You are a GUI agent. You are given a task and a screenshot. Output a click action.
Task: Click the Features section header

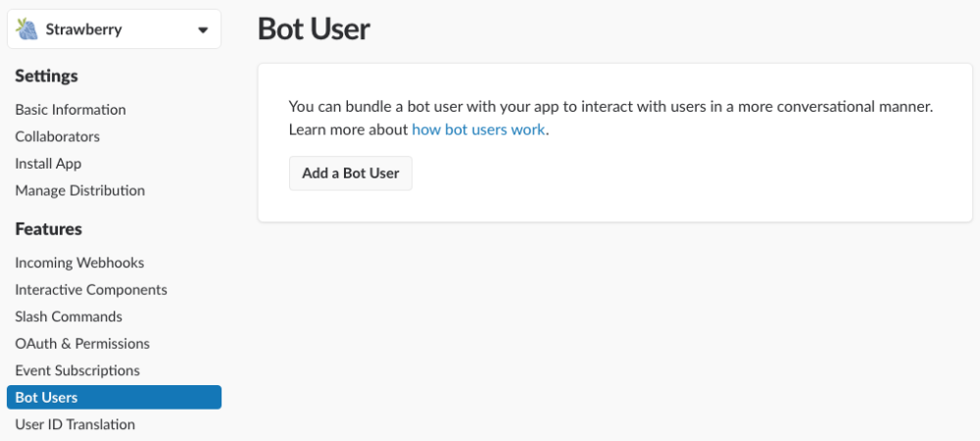pyautogui.click(x=49, y=229)
